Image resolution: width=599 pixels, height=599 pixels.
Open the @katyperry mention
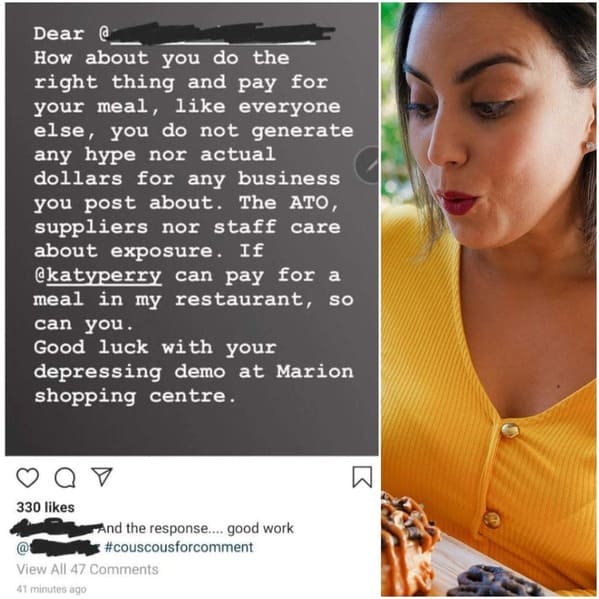point(98,275)
